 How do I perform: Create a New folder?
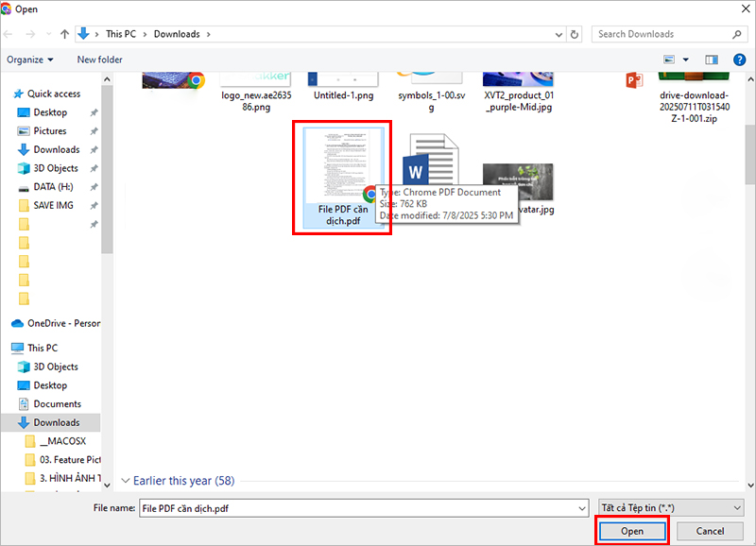tap(100, 60)
